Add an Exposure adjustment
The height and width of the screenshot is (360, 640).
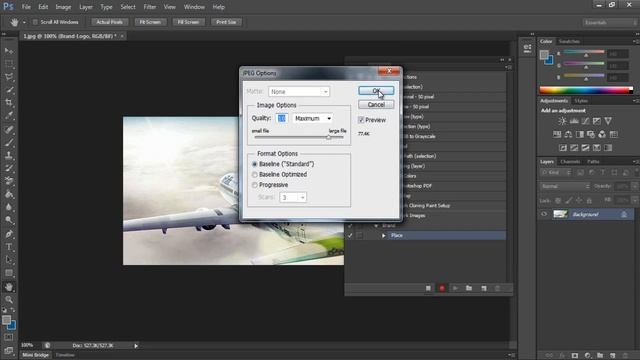pos(597,121)
